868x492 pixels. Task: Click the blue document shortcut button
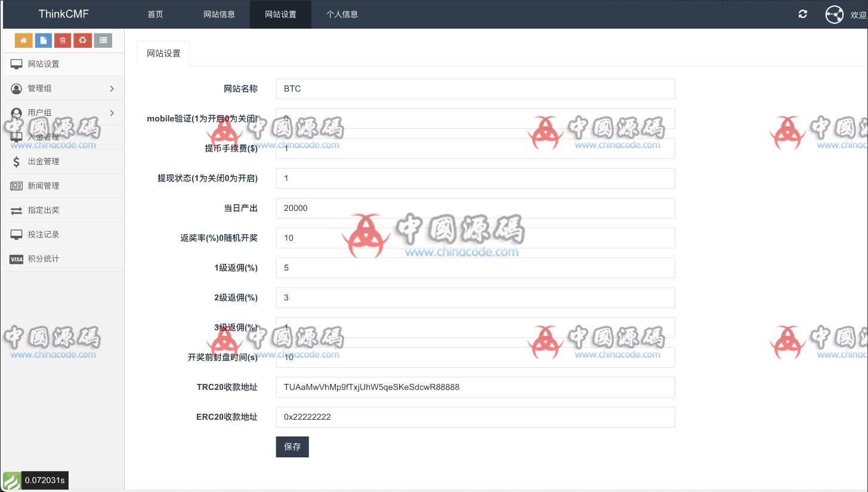click(43, 41)
